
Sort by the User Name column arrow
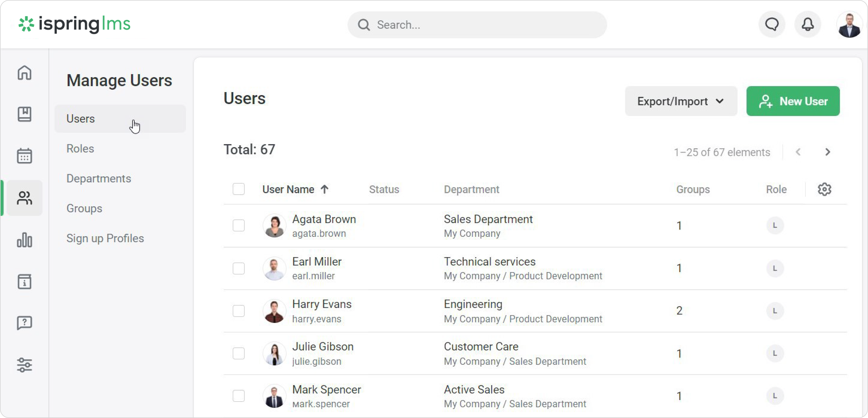(325, 189)
